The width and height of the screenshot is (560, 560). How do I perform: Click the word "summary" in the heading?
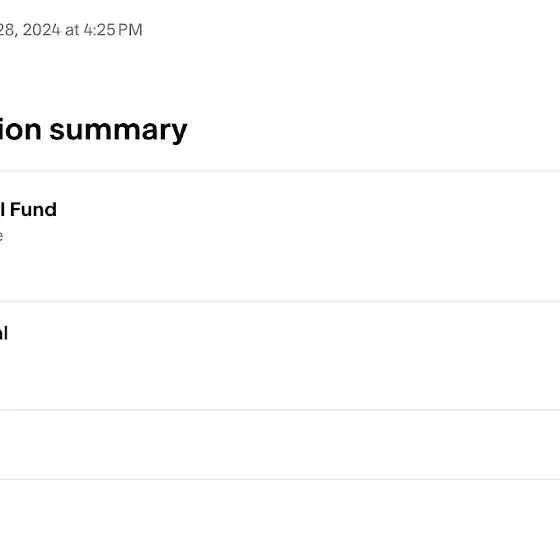[x=118, y=130]
